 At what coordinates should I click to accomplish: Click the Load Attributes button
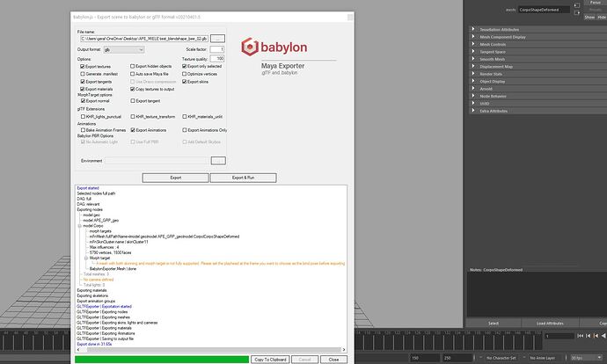coord(550,323)
